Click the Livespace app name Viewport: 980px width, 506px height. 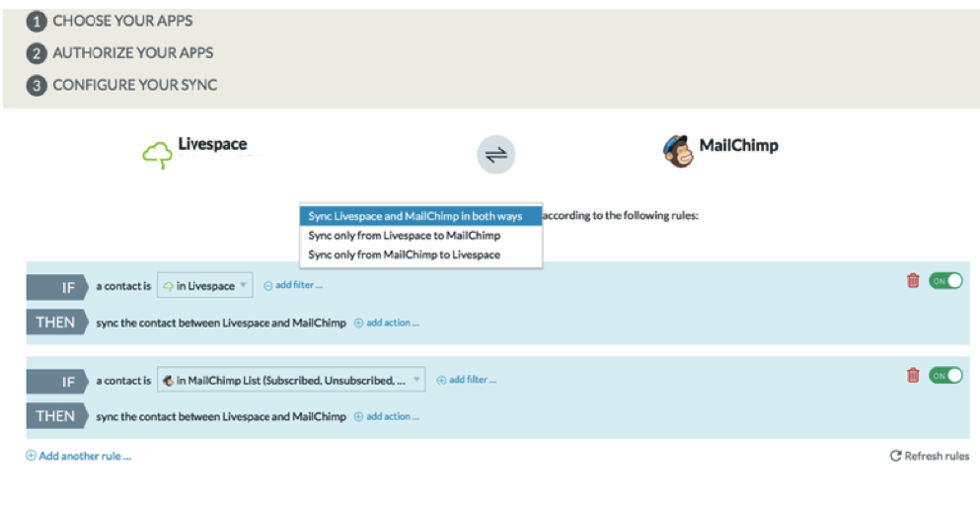click(212, 144)
